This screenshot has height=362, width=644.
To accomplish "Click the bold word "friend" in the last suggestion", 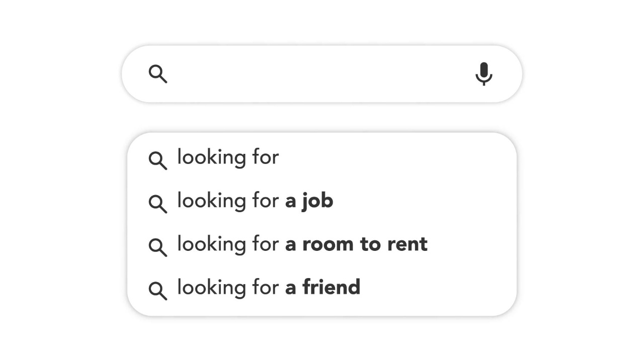I will (332, 287).
